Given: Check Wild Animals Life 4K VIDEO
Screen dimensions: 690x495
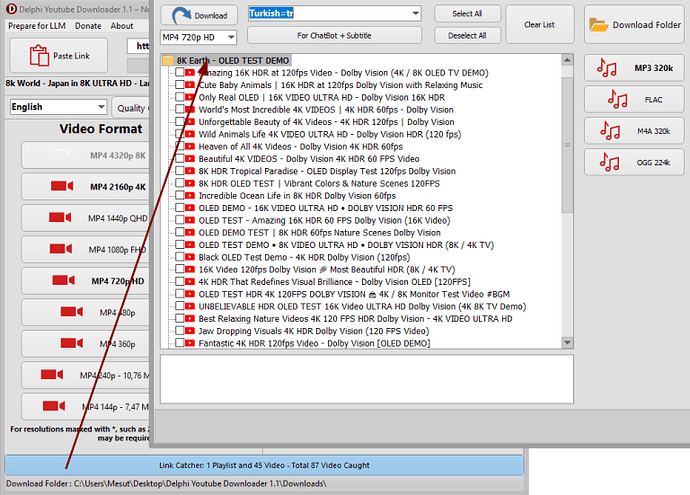Looking at the screenshot, I should pos(180,134).
